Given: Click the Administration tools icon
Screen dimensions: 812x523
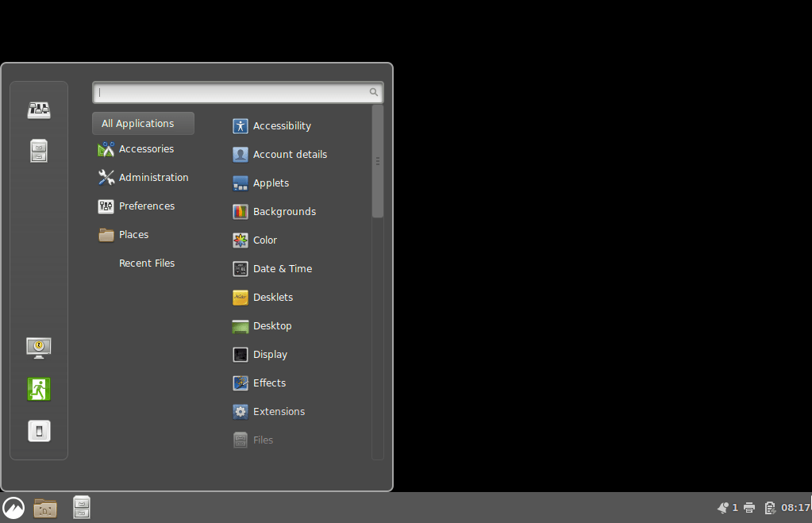Looking at the screenshot, I should (106, 178).
